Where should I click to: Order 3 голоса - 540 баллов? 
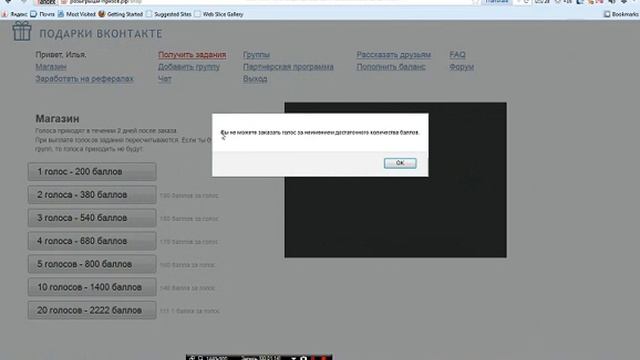click(92, 218)
